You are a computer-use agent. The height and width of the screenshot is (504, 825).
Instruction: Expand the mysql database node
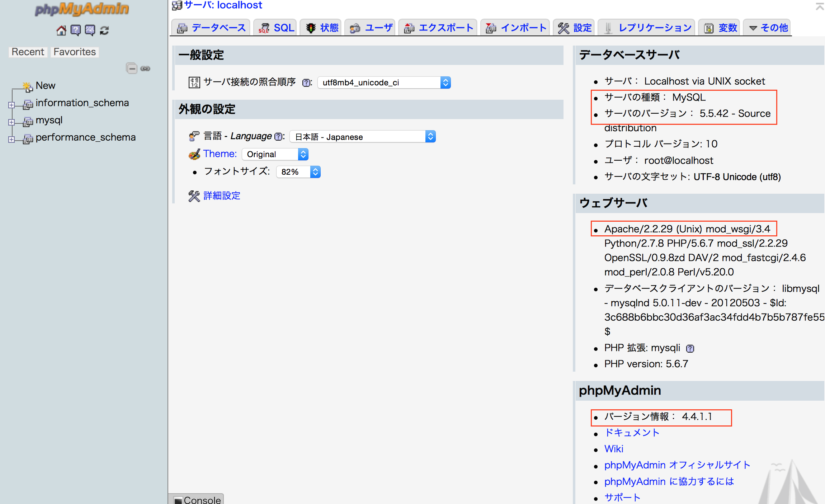tap(11, 122)
